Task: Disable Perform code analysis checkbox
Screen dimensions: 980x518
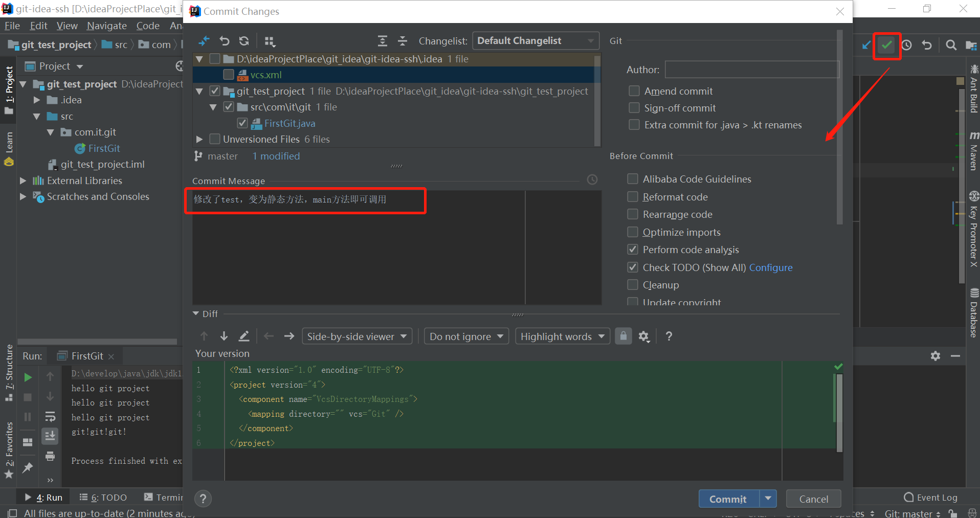Action: coord(633,250)
